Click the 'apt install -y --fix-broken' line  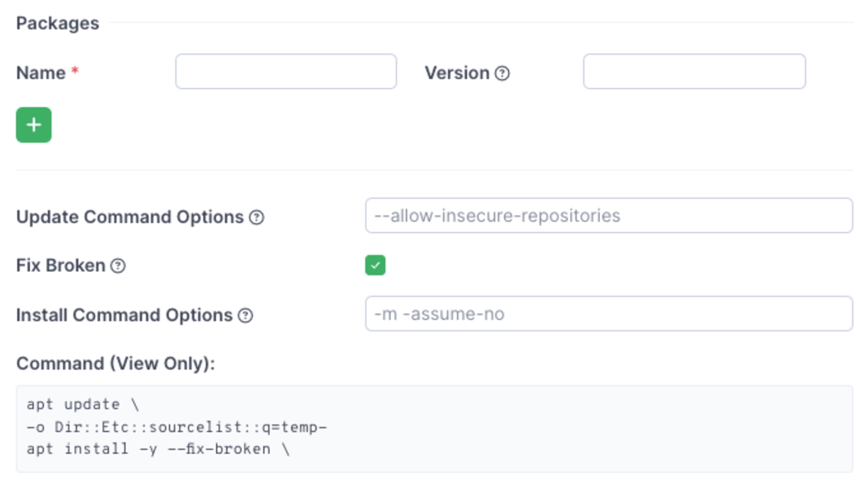(x=158, y=449)
